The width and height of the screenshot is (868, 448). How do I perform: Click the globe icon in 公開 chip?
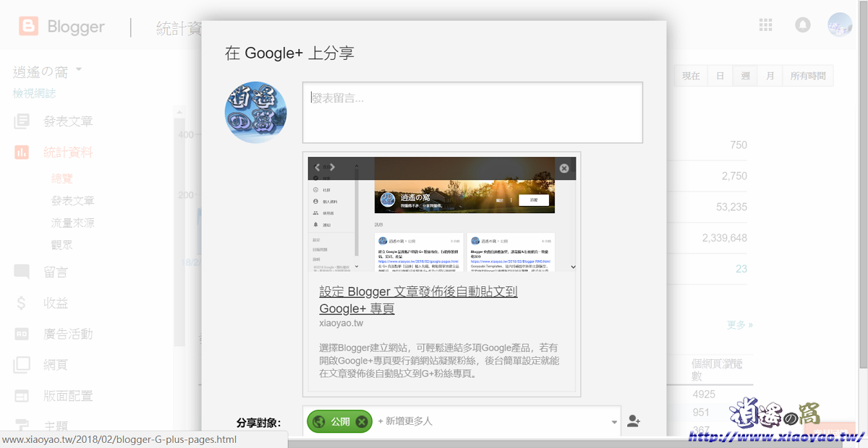click(319, 421)
